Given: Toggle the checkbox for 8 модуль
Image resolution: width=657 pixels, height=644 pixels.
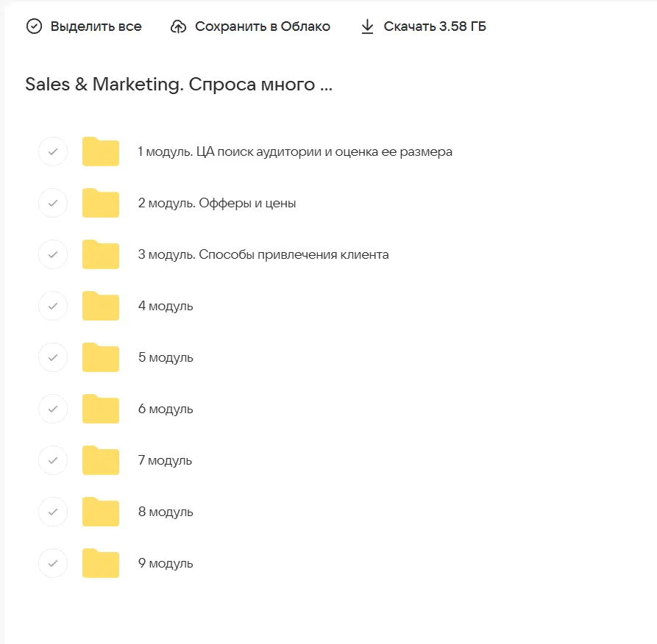Looking at the screenshot, I should [52, 512].
